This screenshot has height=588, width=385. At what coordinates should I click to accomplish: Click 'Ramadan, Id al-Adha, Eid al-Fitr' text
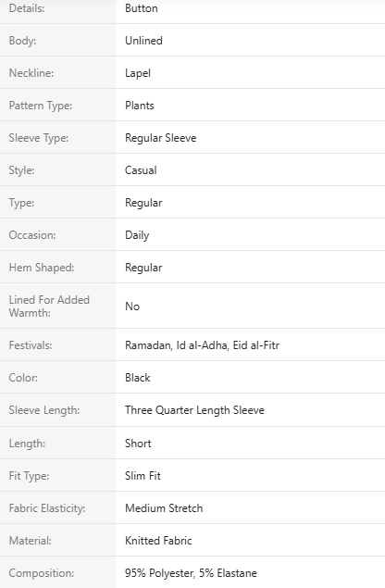coord(202,345)
